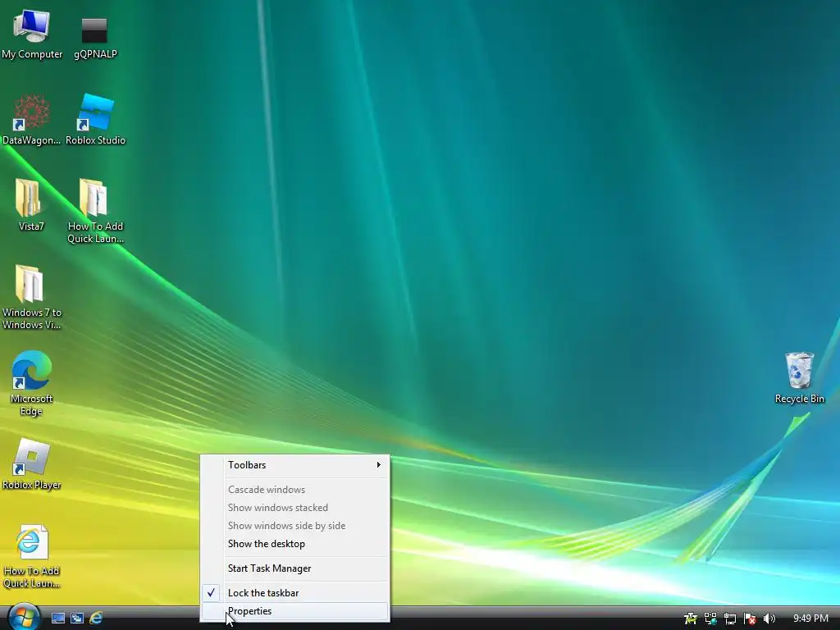The height and width of the screenshot is (630, 840).
Task: Choose Show the desktop from context menu
Action: pos(294,543)
